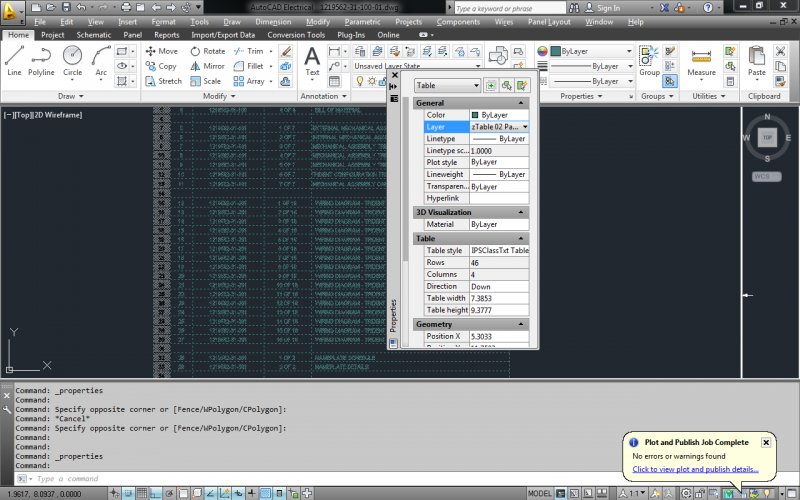This screenshot has width=800, height=500.
Task: Open the Dimension menu
Action: (x=273, y=21)
